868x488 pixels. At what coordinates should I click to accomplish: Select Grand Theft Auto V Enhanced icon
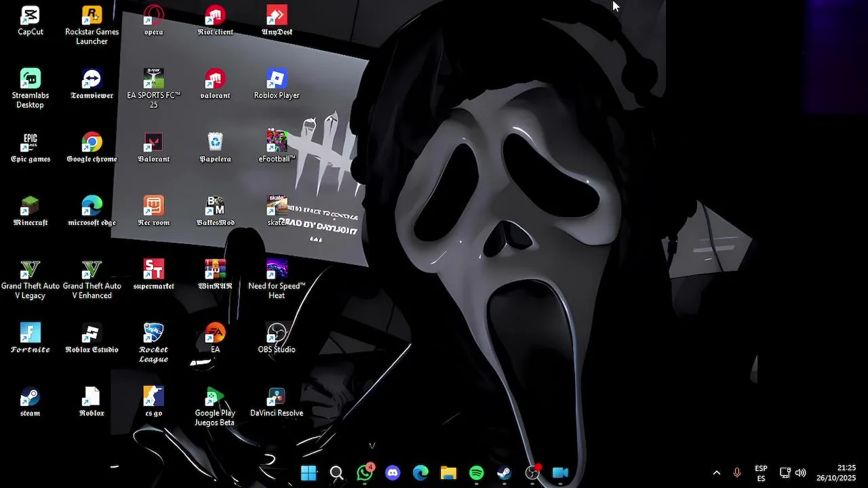pos(92,280)
